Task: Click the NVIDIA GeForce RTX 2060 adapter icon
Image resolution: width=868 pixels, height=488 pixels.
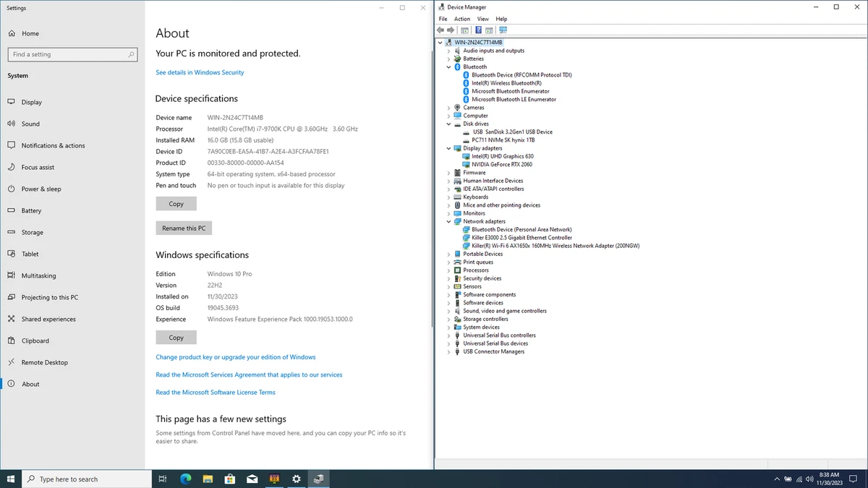Action: 466,164
